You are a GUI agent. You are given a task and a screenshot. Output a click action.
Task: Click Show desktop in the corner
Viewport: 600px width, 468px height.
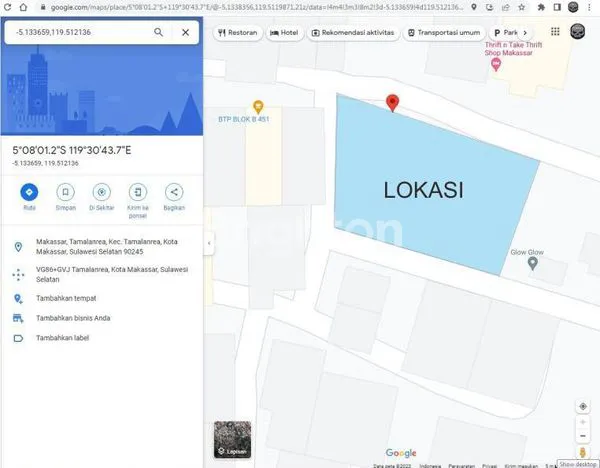tap(578, 464)
